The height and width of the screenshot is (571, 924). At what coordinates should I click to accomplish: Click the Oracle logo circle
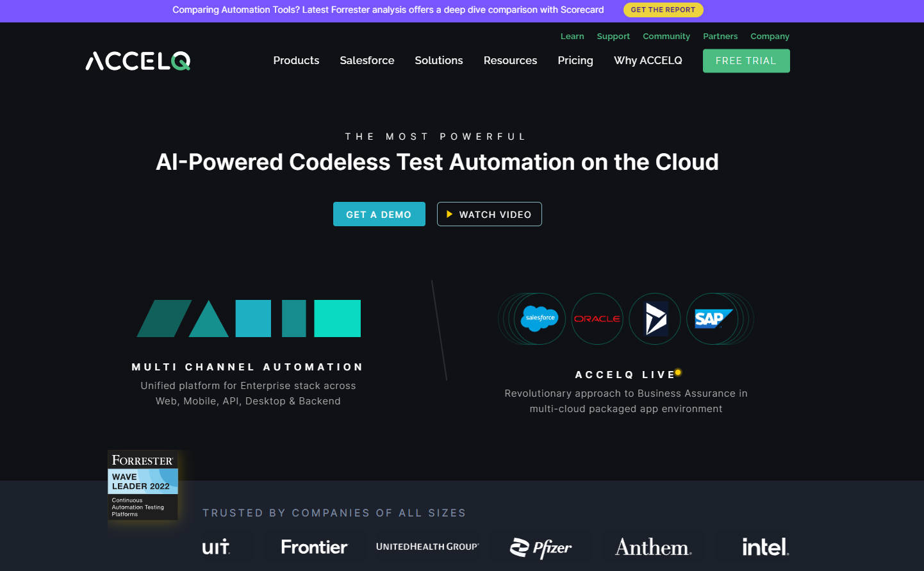coord(597,319)
